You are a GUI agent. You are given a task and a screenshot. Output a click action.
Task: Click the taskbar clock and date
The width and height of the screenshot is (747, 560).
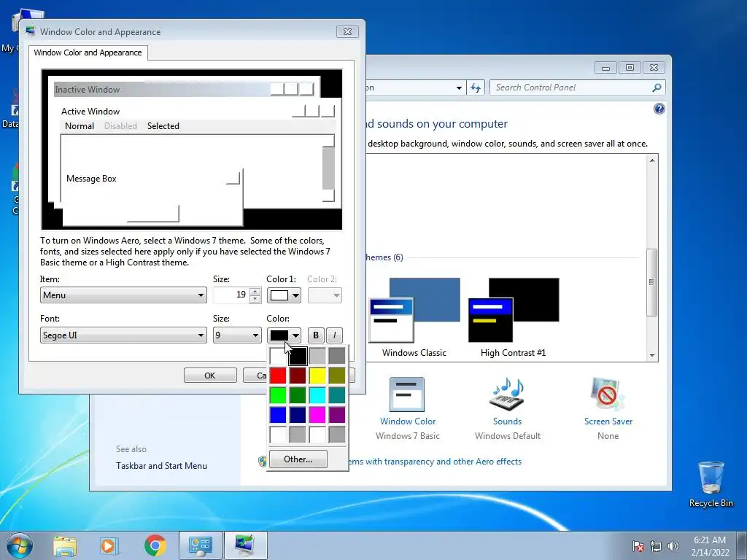coord(710,546)
